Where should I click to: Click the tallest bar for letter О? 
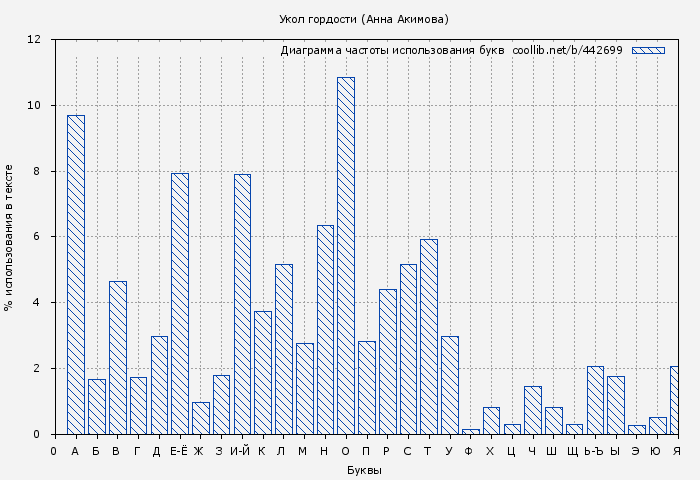345,256
